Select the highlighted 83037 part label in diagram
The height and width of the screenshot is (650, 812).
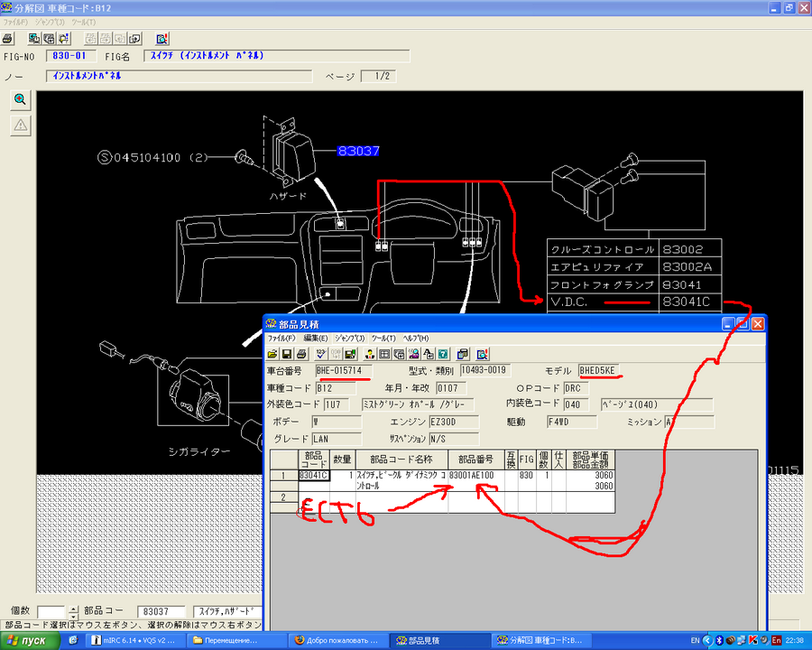pyautogui.click(x=358, y=152)
